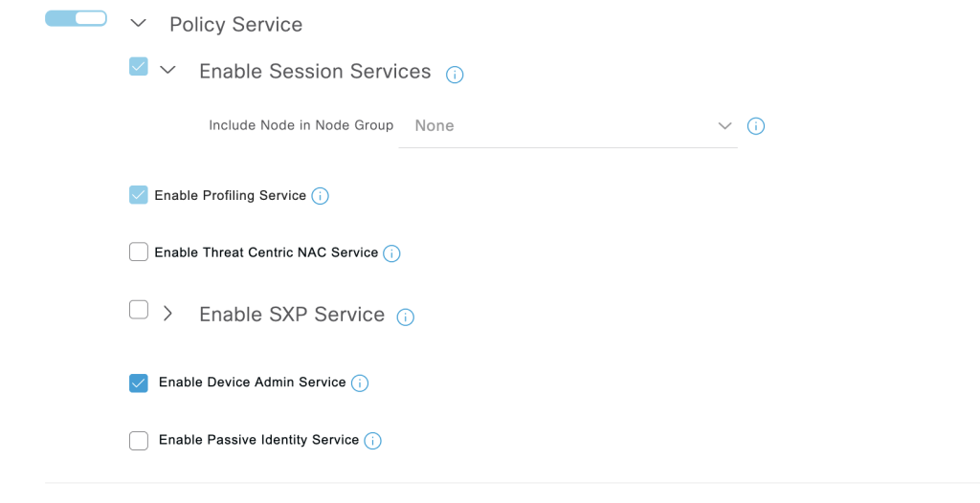The width and height of the screenshot is (980, 503).
Task: Uncheck Enable Session Services checkbox
Action: tap(139, 66)
